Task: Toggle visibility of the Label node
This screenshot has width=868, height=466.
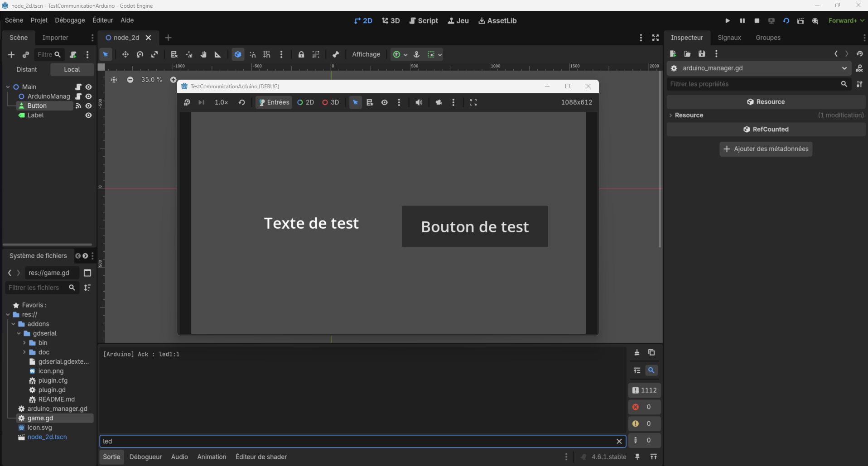Action: (x=89, y=115)
